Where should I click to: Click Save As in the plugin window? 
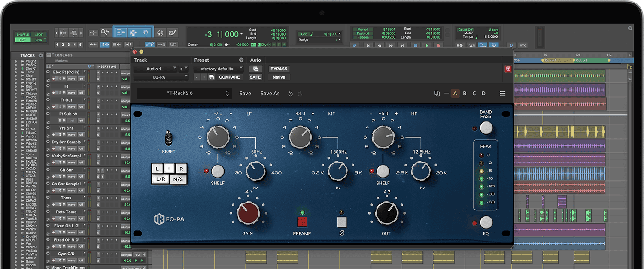pos(270,93)
